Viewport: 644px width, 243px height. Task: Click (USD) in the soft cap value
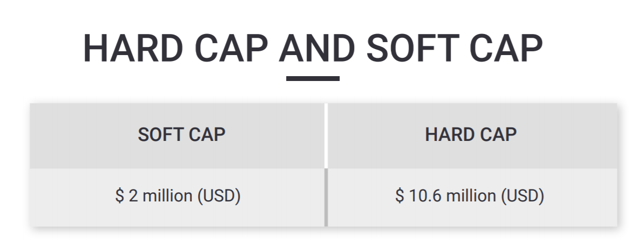coord(219,196)
